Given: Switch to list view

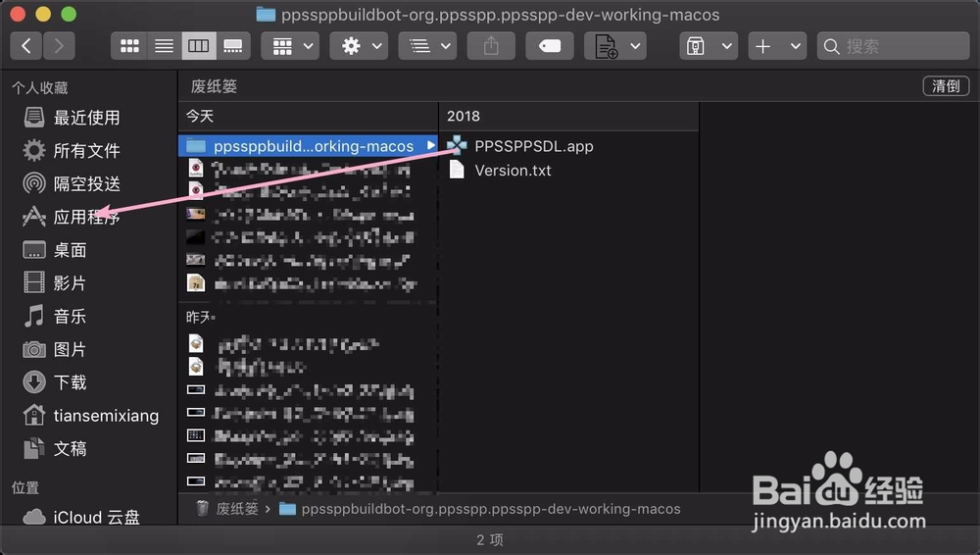Looking at the screenshot, I should coord(165,46).
